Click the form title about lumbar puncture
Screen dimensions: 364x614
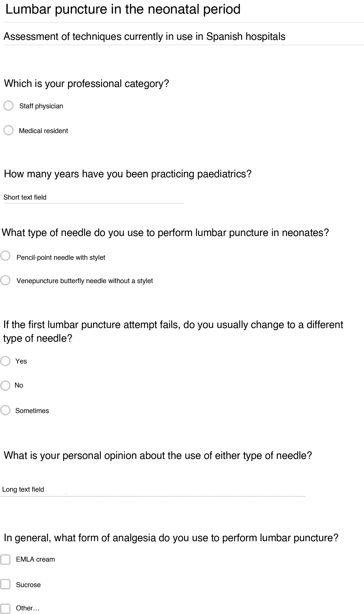click(x=123, y=9)
